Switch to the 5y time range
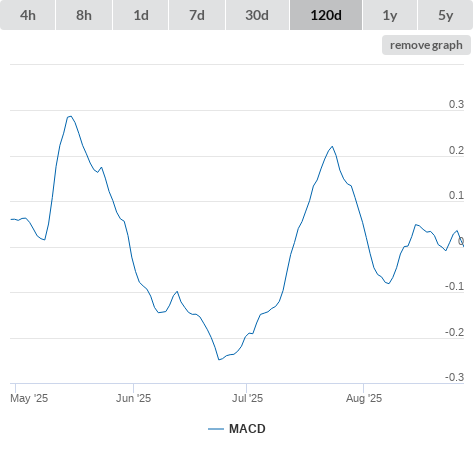 click(x=445, y=15)
